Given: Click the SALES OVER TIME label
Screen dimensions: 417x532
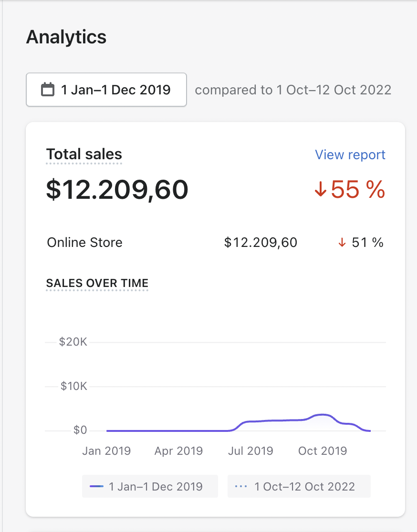Looking at the screenshot, I should [x=97, y=283].
